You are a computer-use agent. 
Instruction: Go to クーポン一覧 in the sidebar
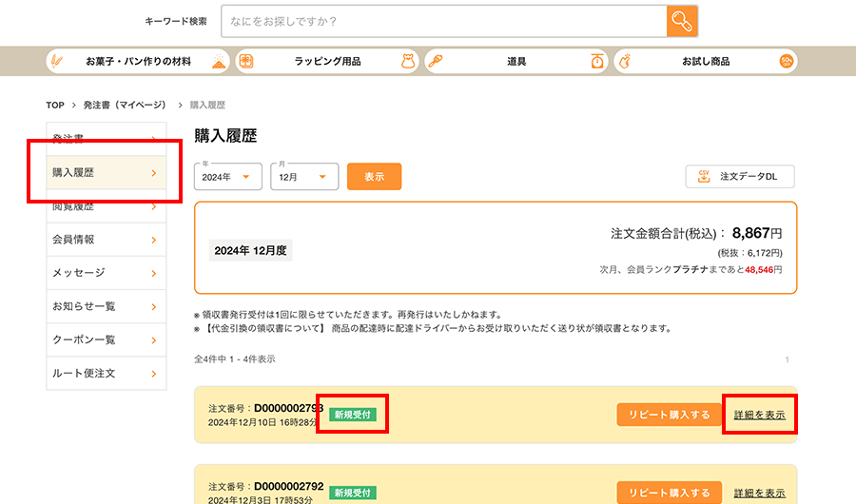106,339
